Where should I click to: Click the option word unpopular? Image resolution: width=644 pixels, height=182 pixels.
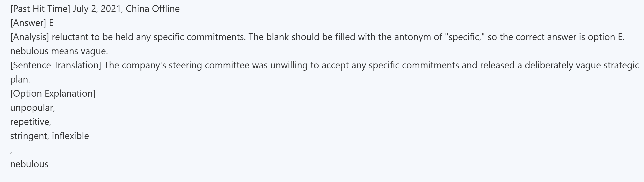[32, 108]
